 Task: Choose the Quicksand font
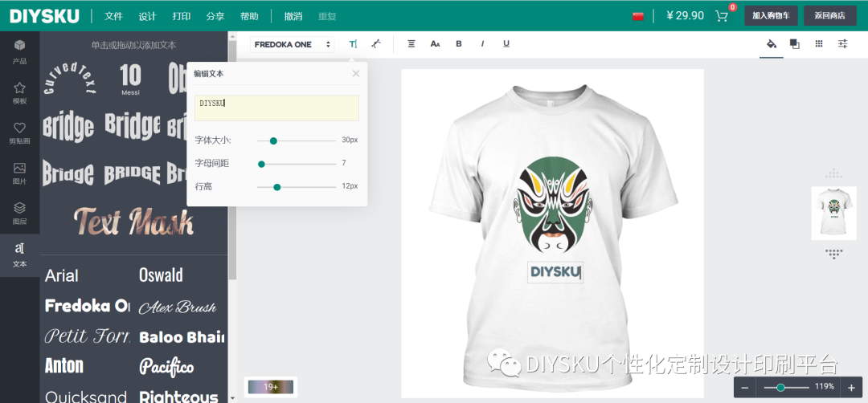point(86,397)
